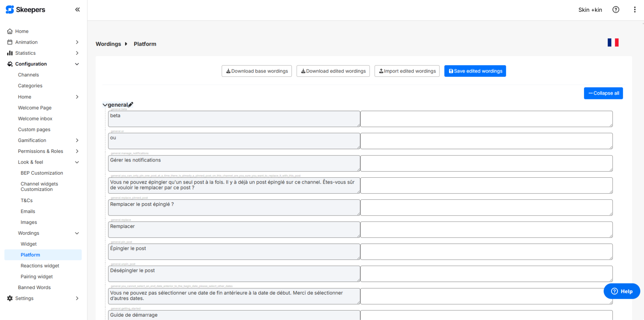Click Download base wordings button
This screenshot has width=644, height=320.
pyautogui.click(x=257, y=71)
